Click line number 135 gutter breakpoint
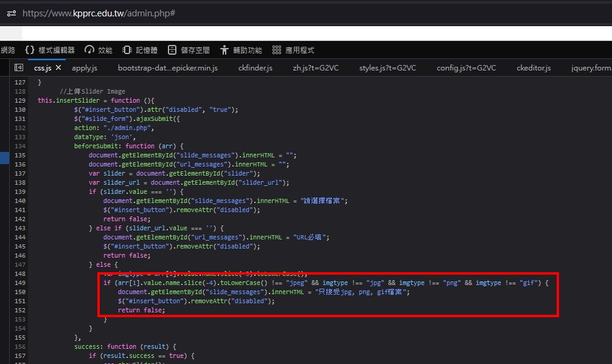Screen dimensions: 612x364 pos(20,155)
